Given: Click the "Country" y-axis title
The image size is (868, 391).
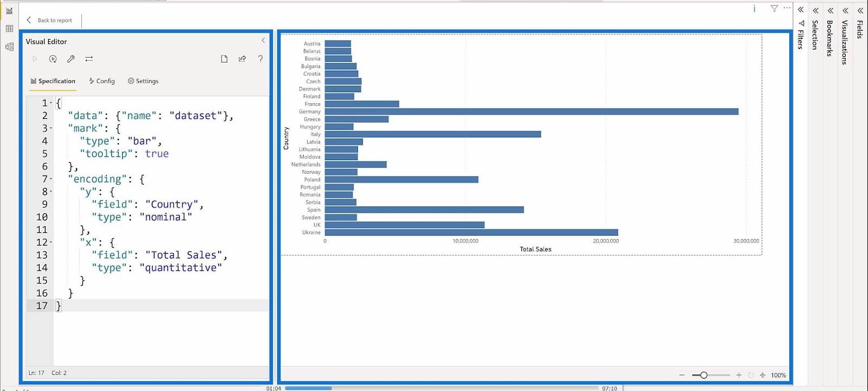Looking at the screenshot, I should [286, 138].
